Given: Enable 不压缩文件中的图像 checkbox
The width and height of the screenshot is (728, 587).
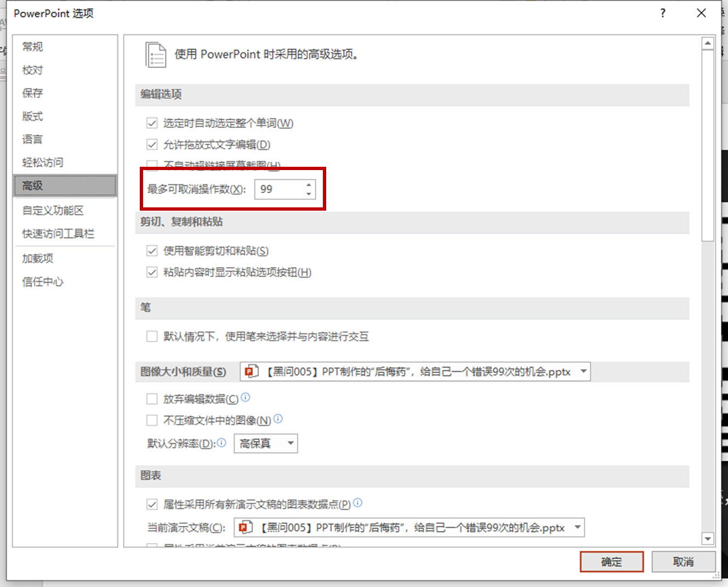Looking at the screenshot, I should click(152, 420).
